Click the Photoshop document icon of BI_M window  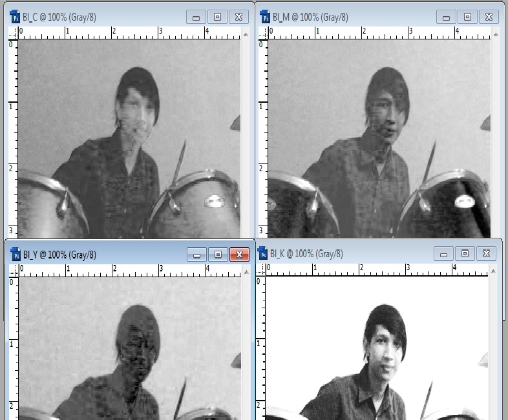click(x=265, y=17)
